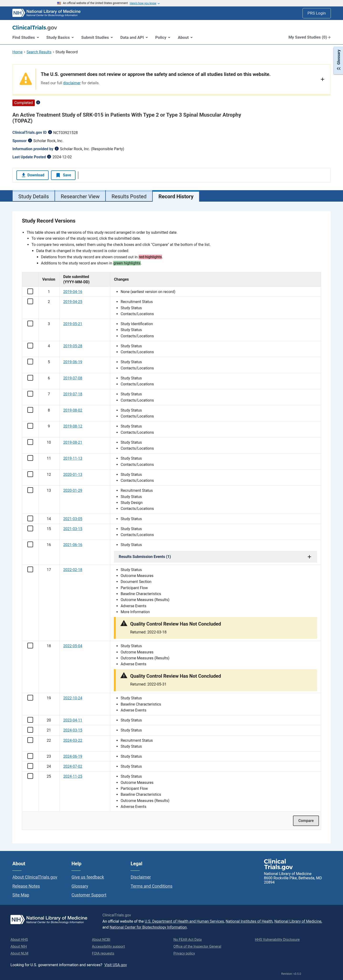Click the info icon beside Information provided by
Image resolution: width=343 pixels, height=980 pixels.
pos(57,148)
